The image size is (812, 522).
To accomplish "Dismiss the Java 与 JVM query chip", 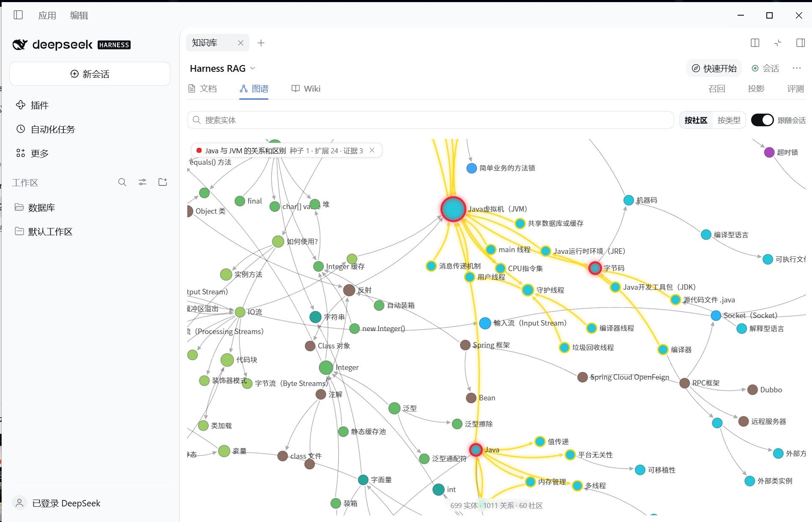I will pos(372,150).
